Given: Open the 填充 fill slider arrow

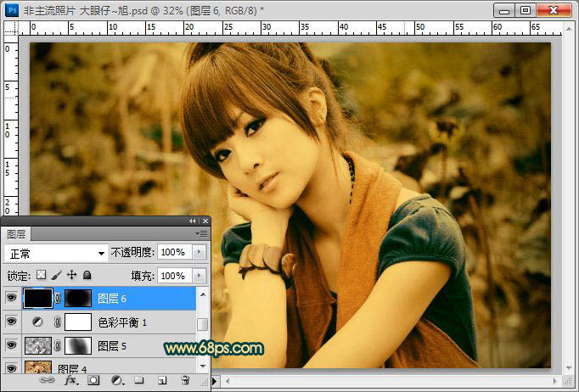Looking at the screenshot, I should click(x=199, y=276).
